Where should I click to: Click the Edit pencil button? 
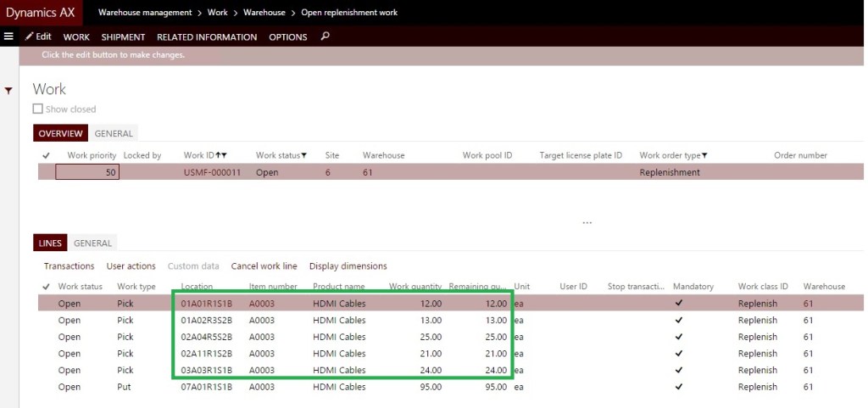[x=38, y=36]
